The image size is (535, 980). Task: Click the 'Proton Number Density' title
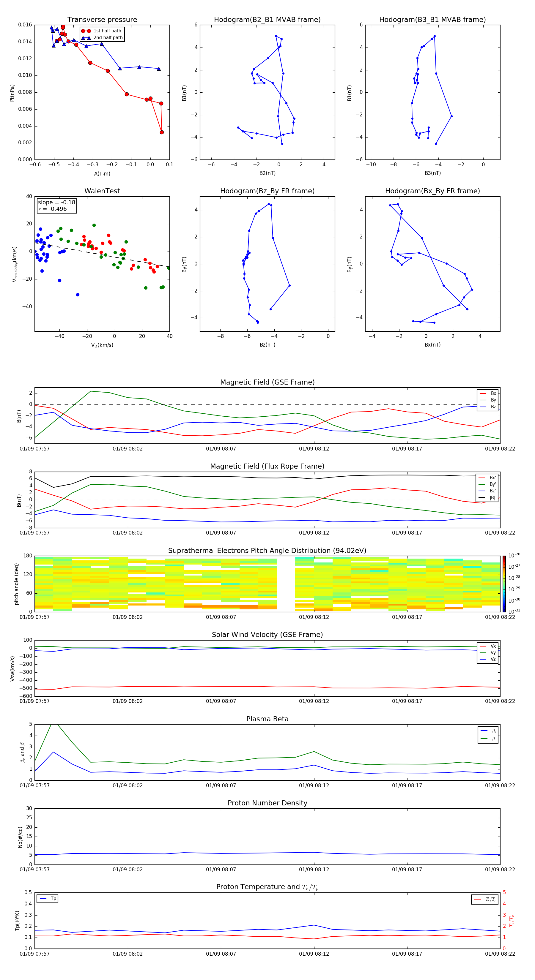(267, 803)
